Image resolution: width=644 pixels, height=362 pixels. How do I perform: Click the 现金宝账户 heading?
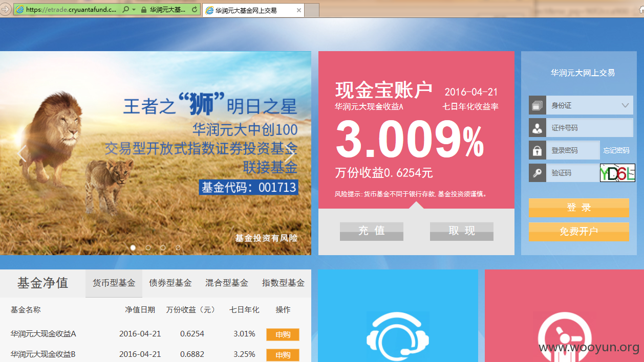point(384,90)
